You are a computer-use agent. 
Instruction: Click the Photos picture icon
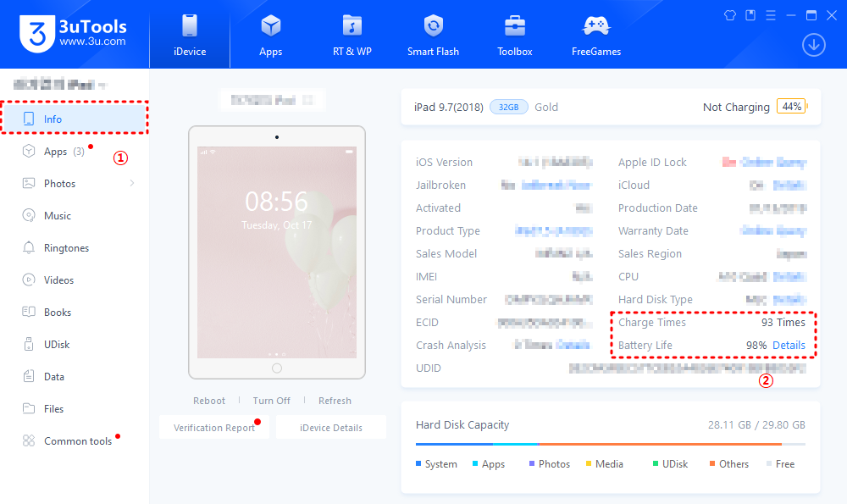[29, 183]
